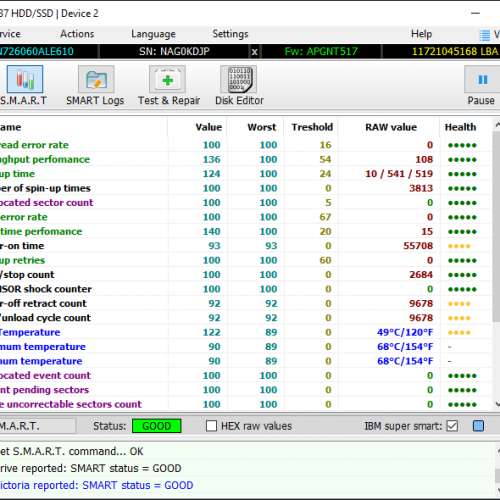This screenshot has height=500, width=500.
Task: Click green health dots of read error rate row
Action: (x=462, y=145)
